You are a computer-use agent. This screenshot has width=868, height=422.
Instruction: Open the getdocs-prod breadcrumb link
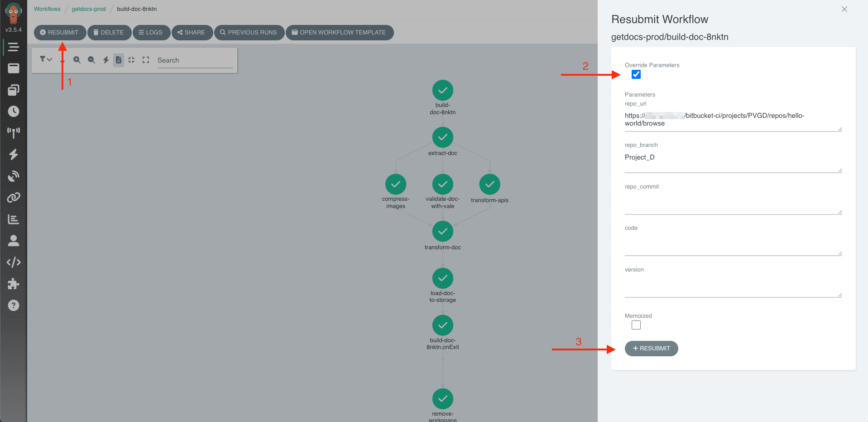click(89, 9)
